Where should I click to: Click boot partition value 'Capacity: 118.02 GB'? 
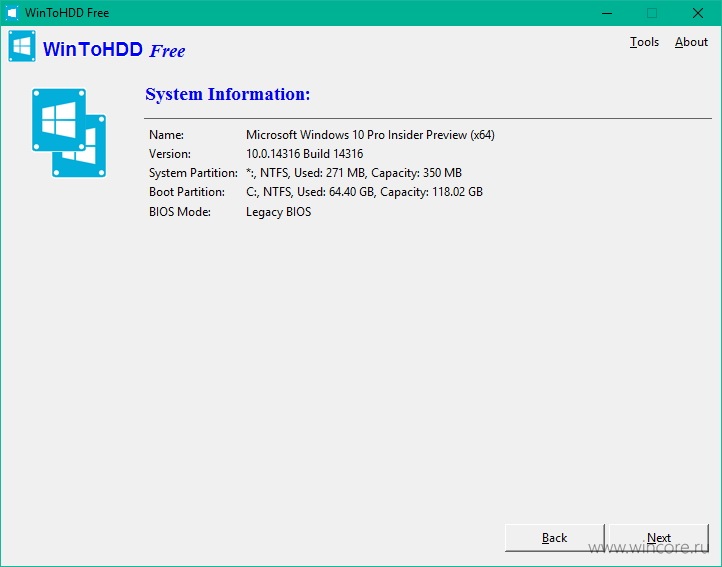[431, 192]
